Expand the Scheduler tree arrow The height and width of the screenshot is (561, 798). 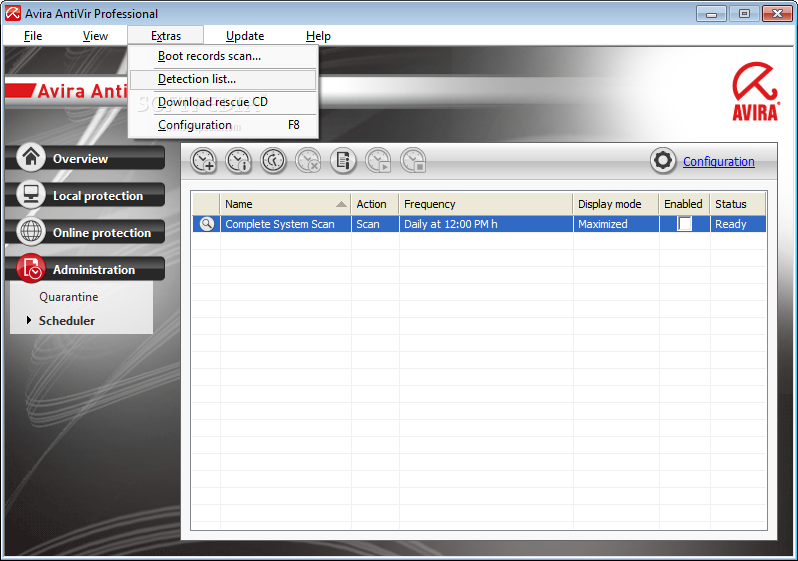[29, 320]
